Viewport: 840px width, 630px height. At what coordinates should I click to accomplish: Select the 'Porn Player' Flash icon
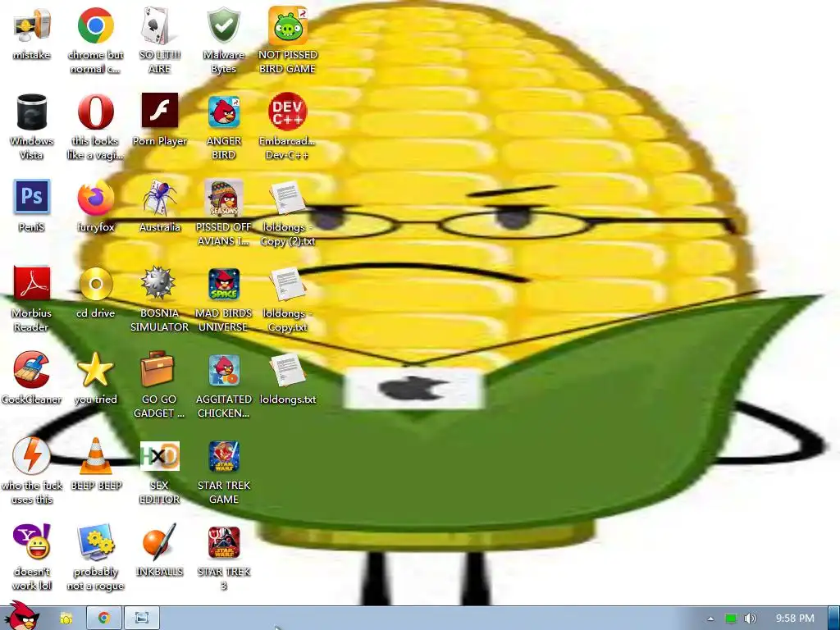159,111
